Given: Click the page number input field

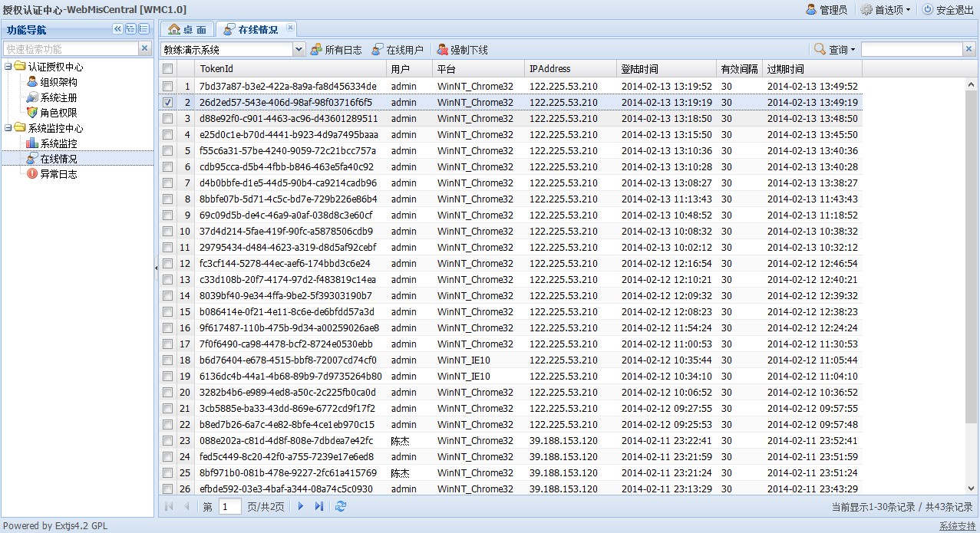Looking at the screenshot, I should (x=229, y=506).
